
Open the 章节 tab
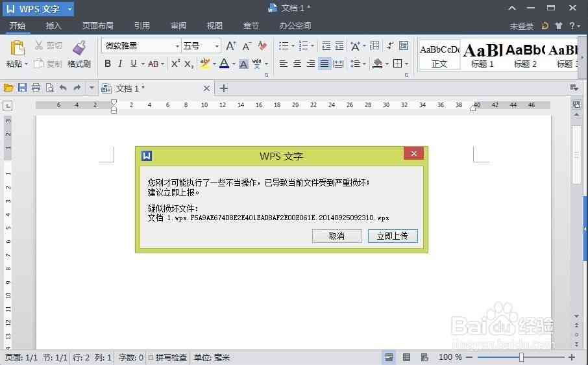point(251,25)
